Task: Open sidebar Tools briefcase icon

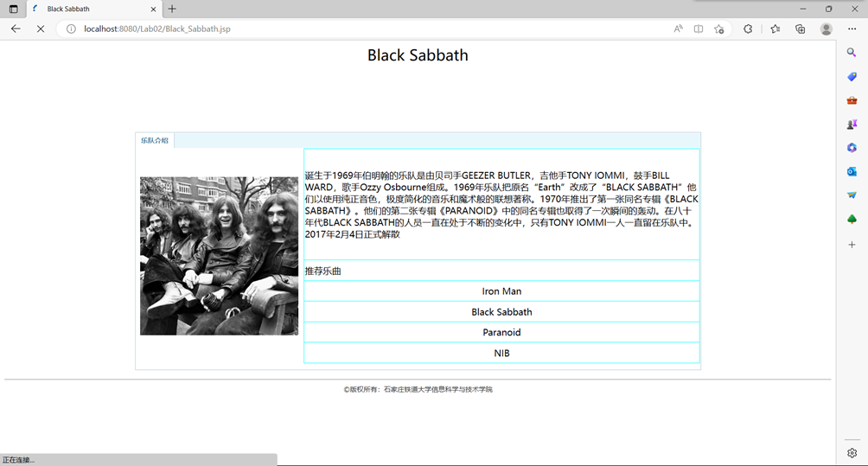Action: pyautogui.click(x=852, y=100)
